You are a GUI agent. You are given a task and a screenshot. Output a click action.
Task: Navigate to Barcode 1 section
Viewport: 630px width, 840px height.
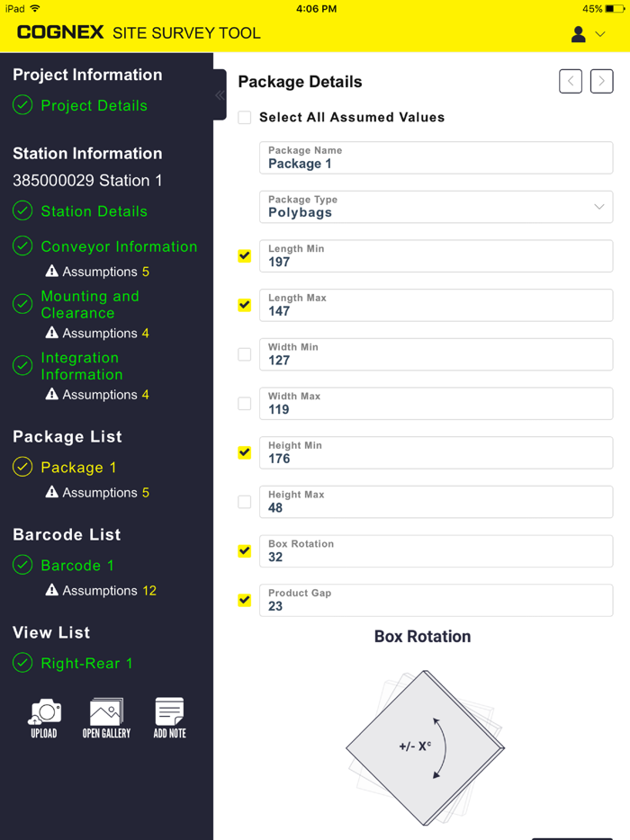click(77, 566)
